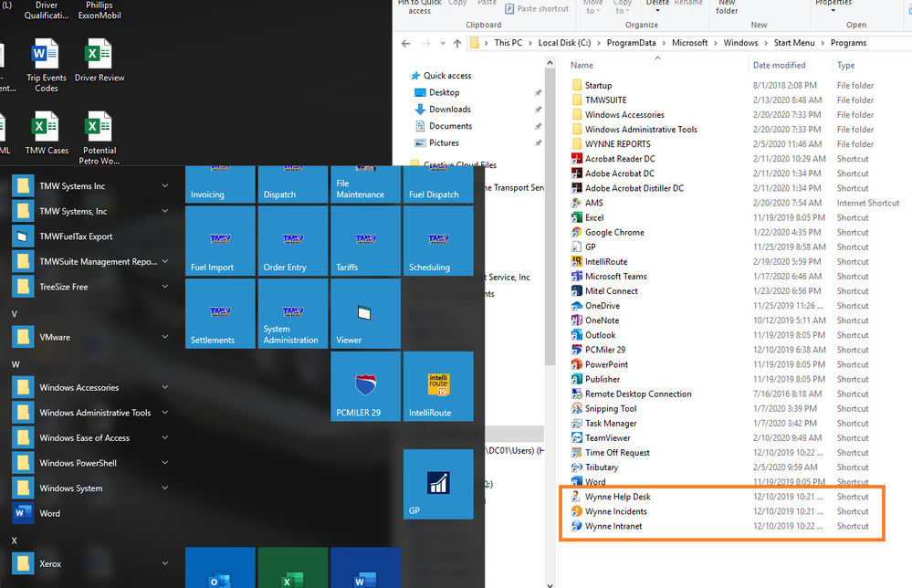The height and width of the screenshot is (588, 912).
Task: Open Driver Review desktop spreadsheet
Action: (100, 60)
